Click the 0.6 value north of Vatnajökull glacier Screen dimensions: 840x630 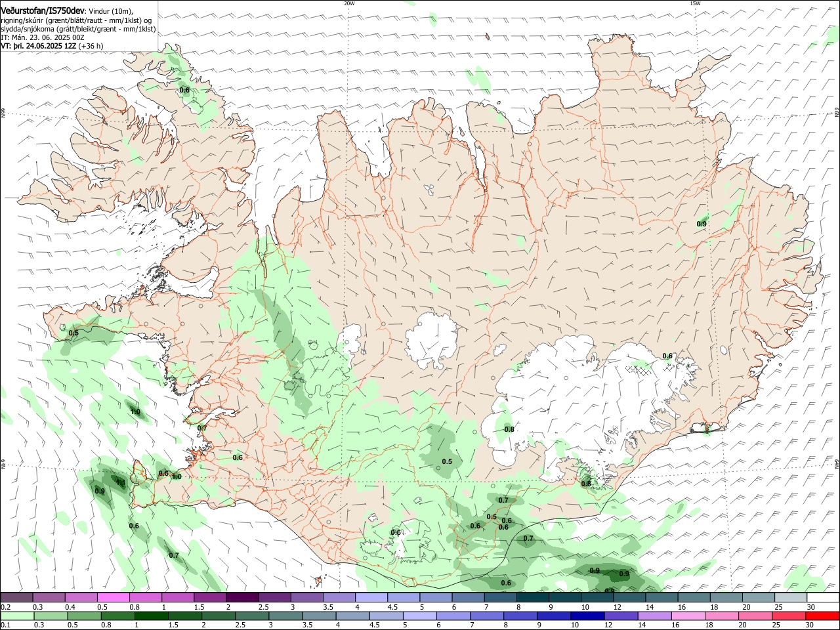[667, 356]
